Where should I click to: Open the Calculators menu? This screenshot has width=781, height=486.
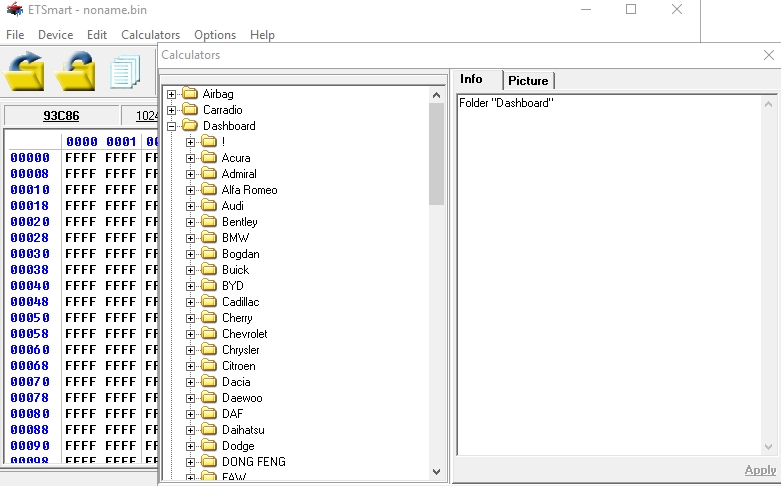(150, 34)
